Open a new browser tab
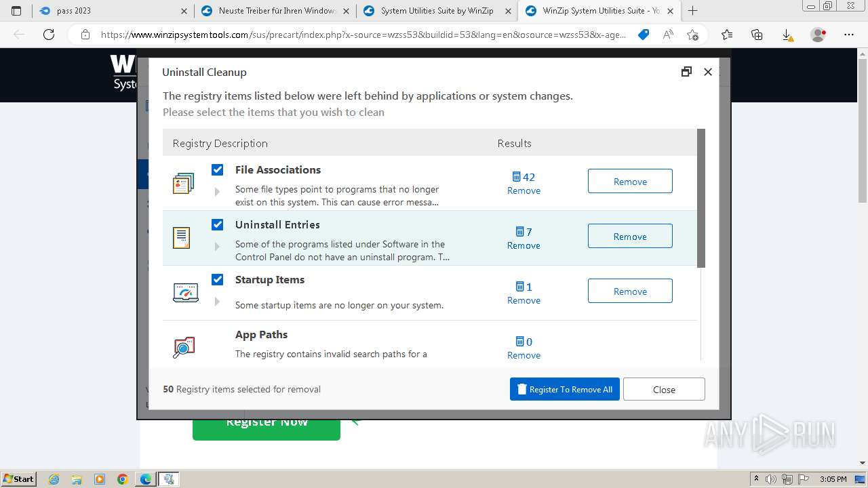868x488 pixels. (692, 11)
